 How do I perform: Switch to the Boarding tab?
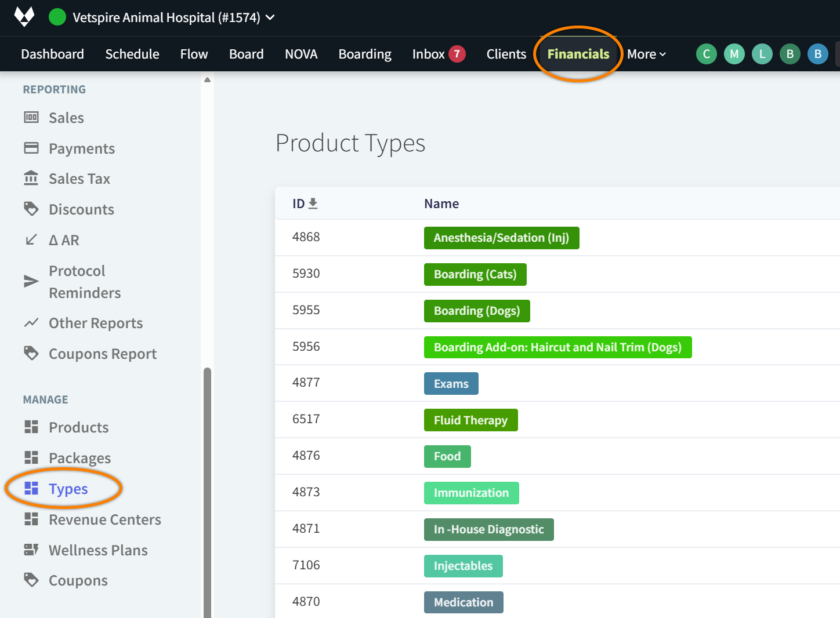(x=365, y=54)
